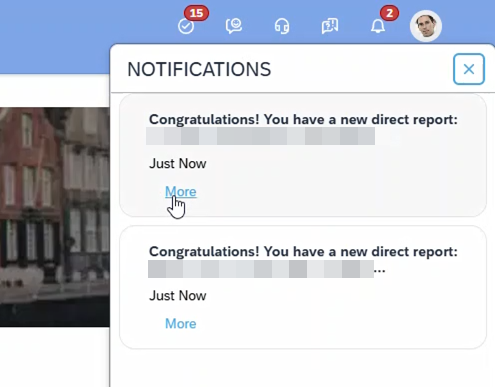Select first Congratulations new direct report title
The image size is (495, 388).
[x=303, y=119]
